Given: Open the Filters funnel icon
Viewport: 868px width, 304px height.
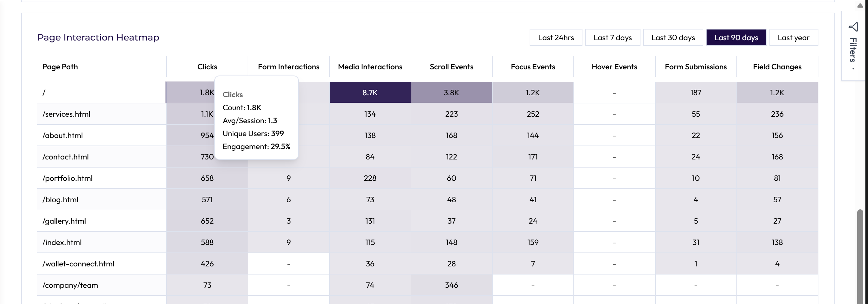Looking at the screenshot, I should (853, 27).
